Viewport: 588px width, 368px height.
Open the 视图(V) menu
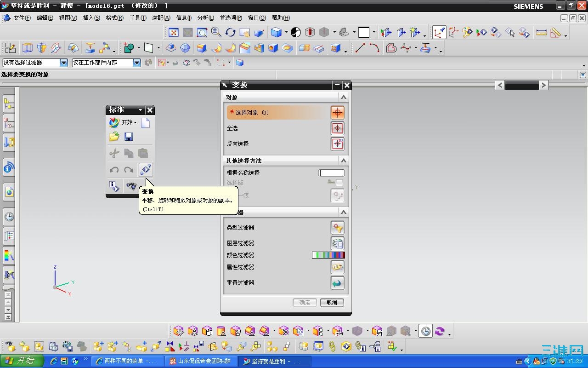(x=68, y=18)
